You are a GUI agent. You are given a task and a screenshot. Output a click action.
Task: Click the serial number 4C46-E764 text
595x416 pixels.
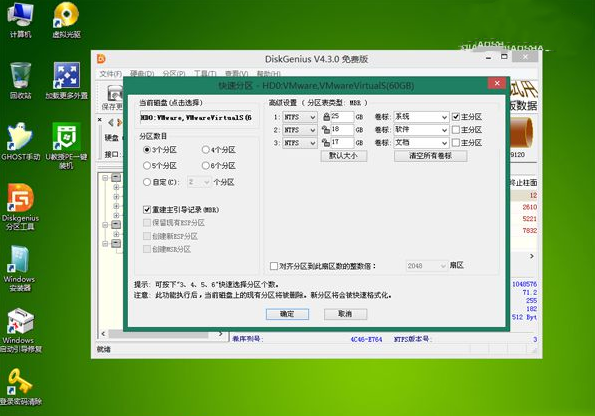tap(366, 339)
